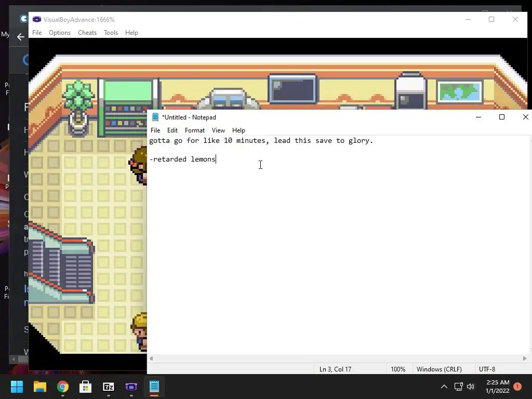Open Microsoft Store from taskbar
This screenshot has height=399, width=532.
coord(86,387)
